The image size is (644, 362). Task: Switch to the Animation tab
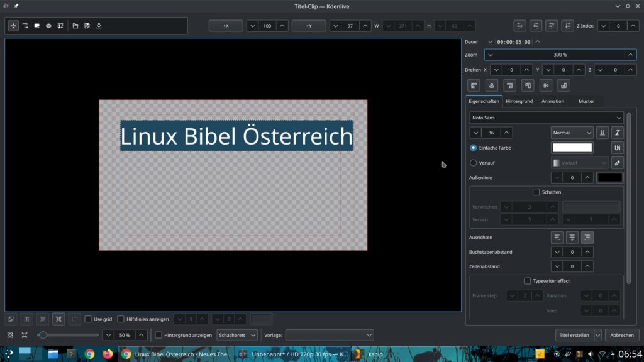coord(553,101)
